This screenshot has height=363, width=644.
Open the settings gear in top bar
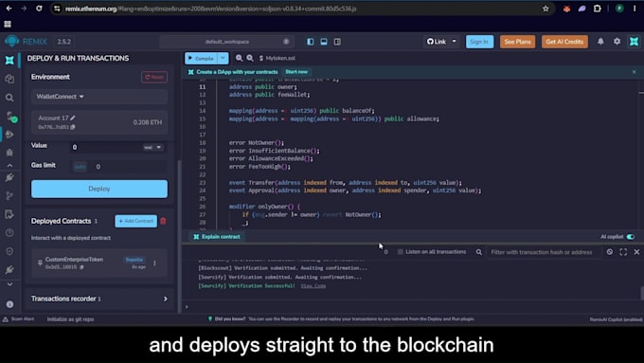coord(617,42)
